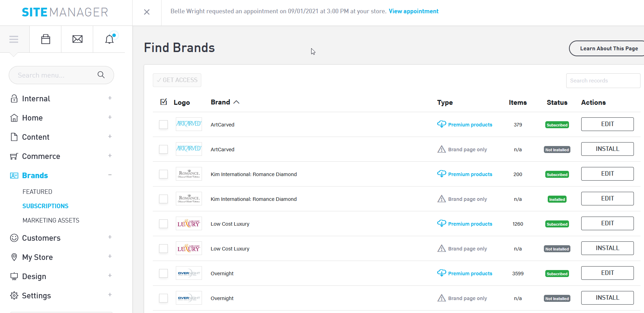Screen dimensions: 644x313
Task: Click the select-all checkbox icon in header
Action: 164,102
